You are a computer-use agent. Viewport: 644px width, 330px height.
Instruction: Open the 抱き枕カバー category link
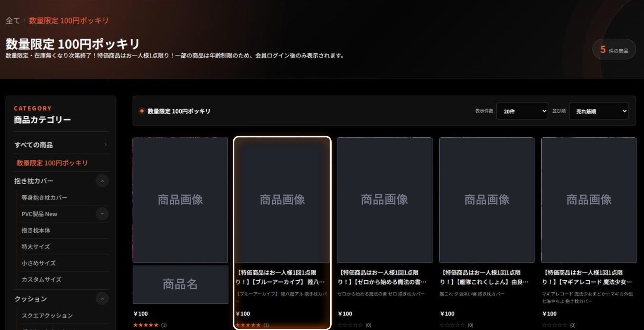pos(34,181)
